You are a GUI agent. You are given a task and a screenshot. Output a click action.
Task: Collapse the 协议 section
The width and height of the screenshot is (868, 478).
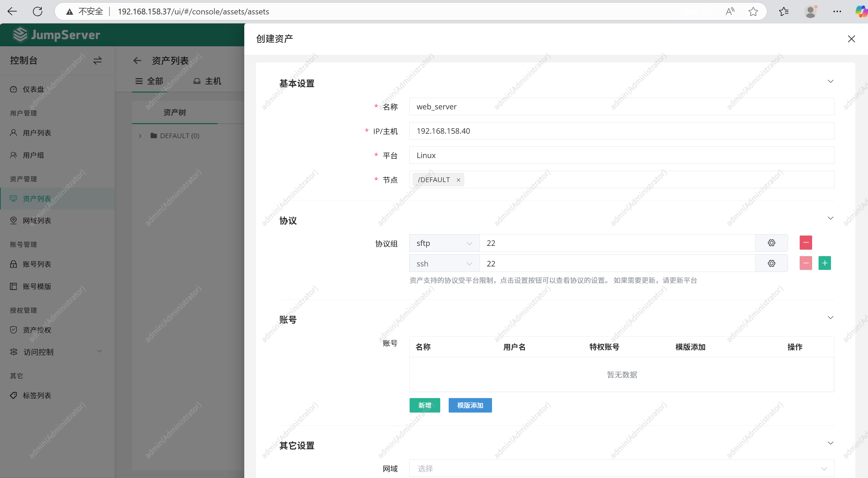point(830,218)
